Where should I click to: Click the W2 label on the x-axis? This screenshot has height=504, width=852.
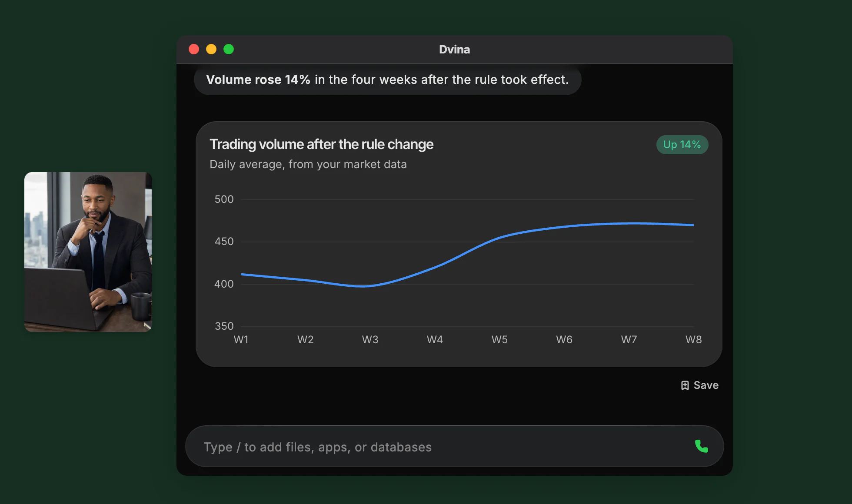click(306, 339)
